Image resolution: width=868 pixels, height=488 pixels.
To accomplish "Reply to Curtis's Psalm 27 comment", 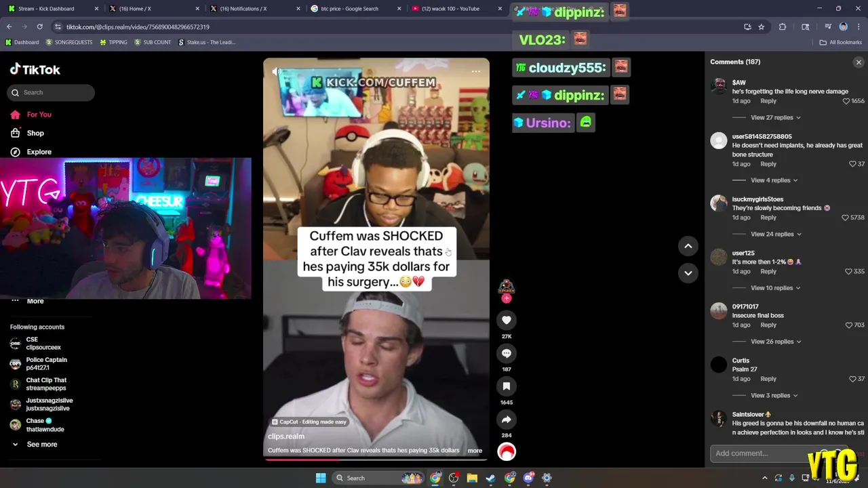I will pos(768,379).
